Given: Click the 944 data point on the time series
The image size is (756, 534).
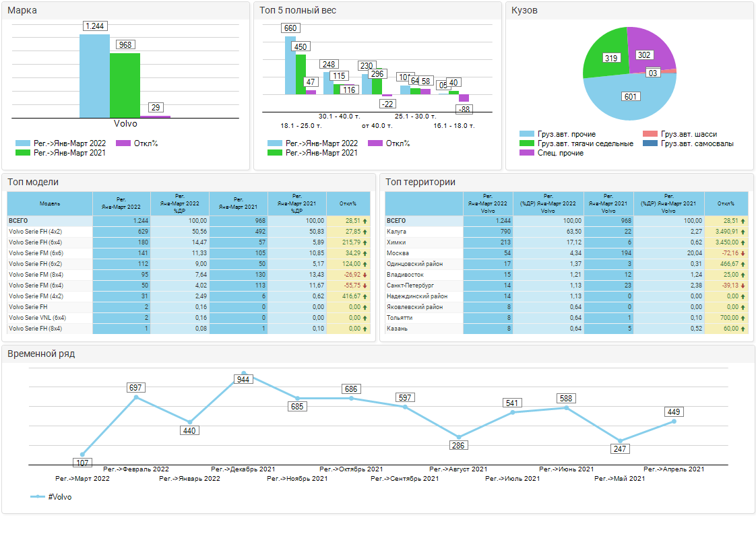Looking at the screenshot, I should click(243, 373).
